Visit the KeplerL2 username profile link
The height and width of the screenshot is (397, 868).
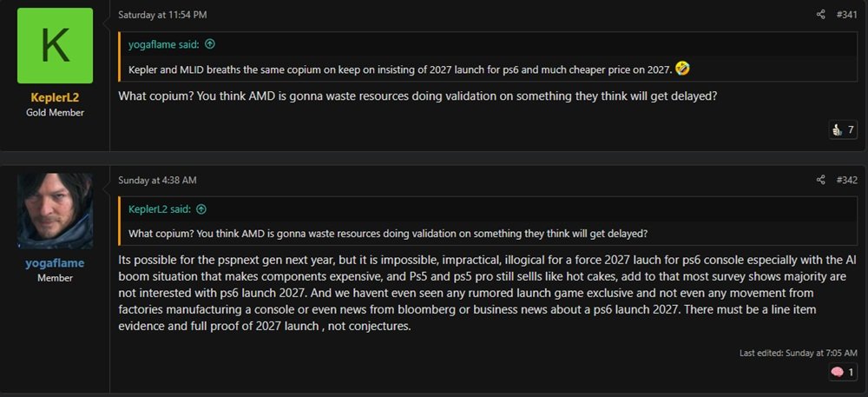tap(55, 98)
